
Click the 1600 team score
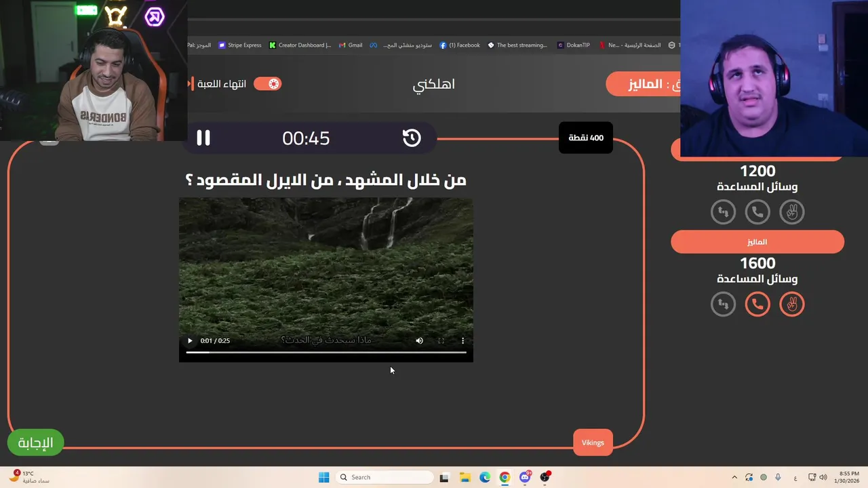pos(757,263)
